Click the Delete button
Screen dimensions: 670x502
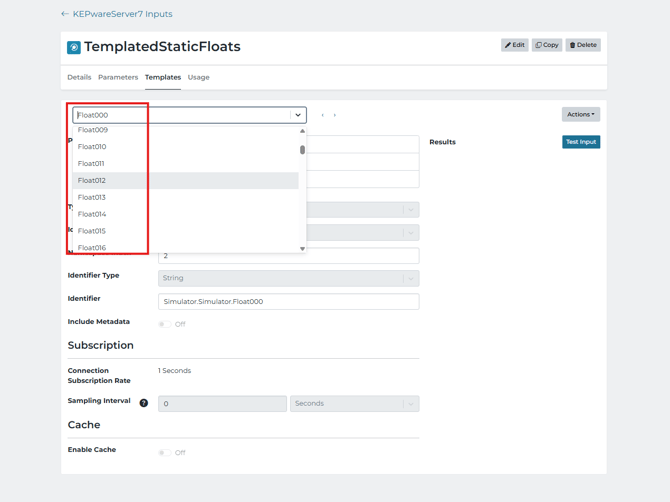[583, 45]
